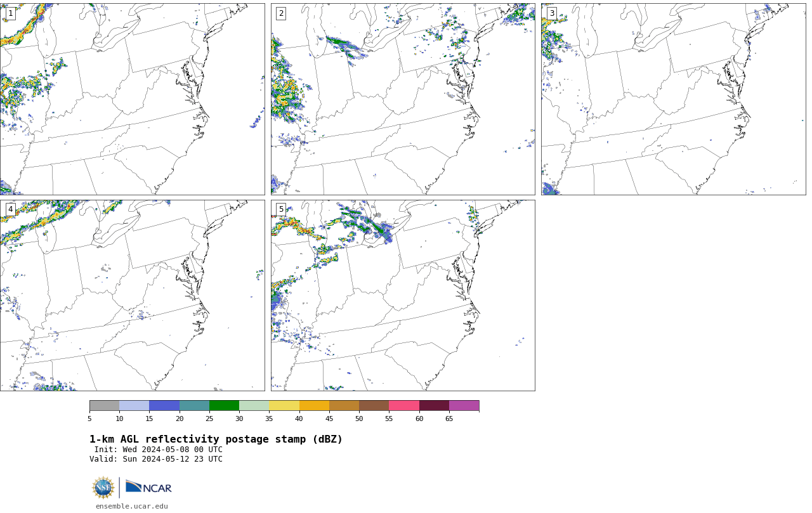Click the panel number 1 label

pyautogui.click(x=10, y=13)
